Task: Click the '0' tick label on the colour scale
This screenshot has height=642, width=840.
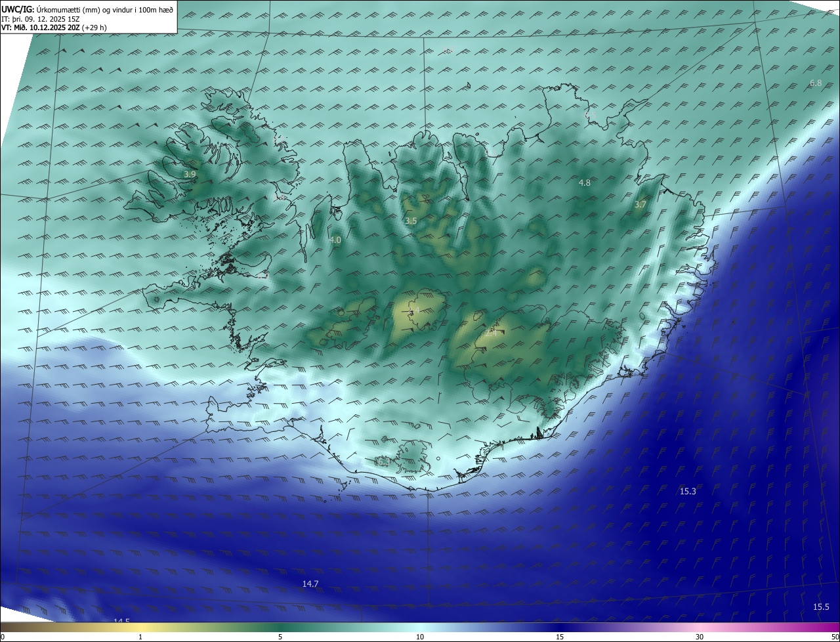Action: pyautogui.click(x=2, y=637)
